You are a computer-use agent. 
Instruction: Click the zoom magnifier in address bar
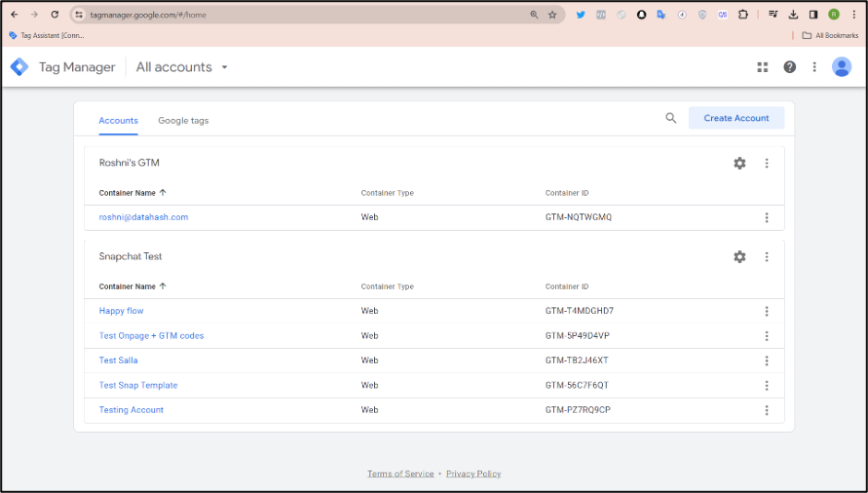[x=535, y=15]
